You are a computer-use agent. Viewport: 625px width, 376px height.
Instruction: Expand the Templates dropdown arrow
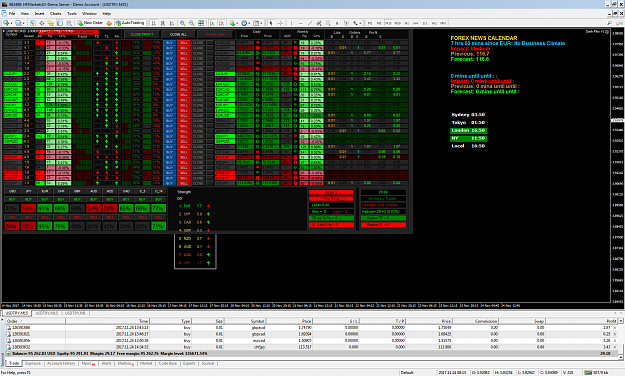coord(261,23)
